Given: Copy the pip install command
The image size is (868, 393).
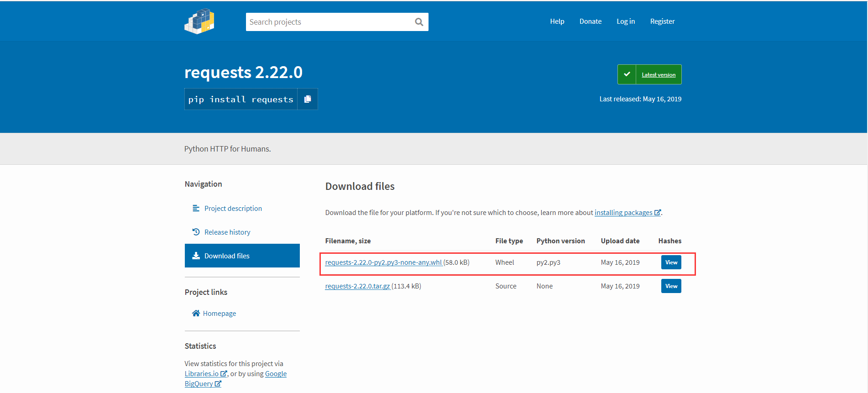Looking at the screenshot, I should tap(308, 99).
